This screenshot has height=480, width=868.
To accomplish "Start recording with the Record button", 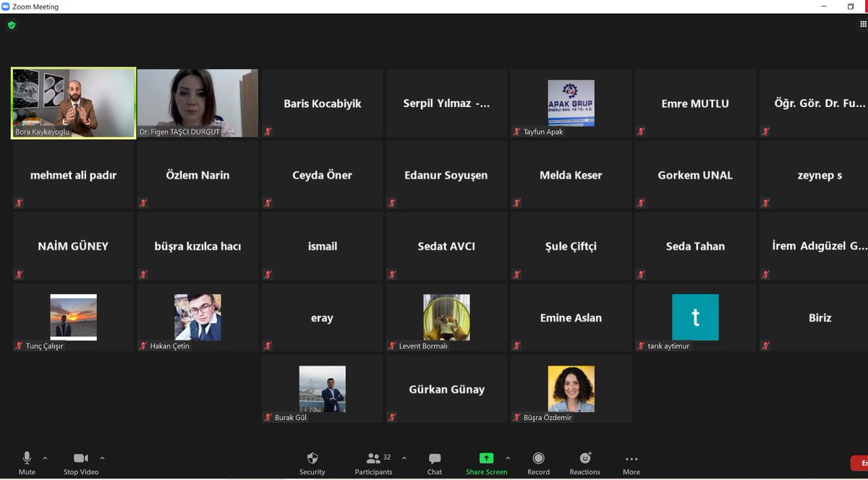I will click(x=538, y=463).
